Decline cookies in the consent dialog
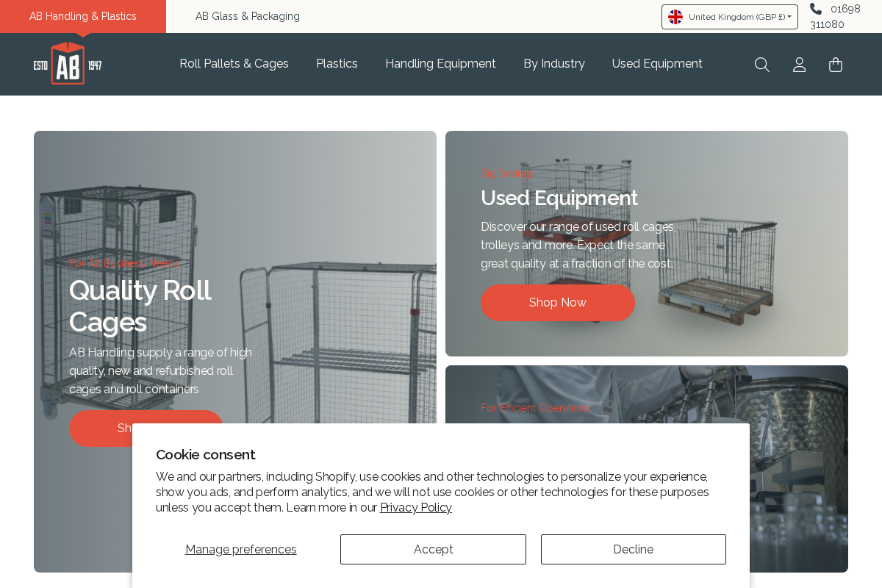 click(x=633, y=549)
